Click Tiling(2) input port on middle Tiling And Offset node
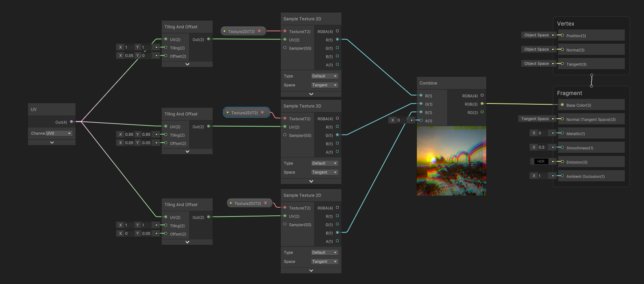Screen dimensions: 644x284 (166, 135)
